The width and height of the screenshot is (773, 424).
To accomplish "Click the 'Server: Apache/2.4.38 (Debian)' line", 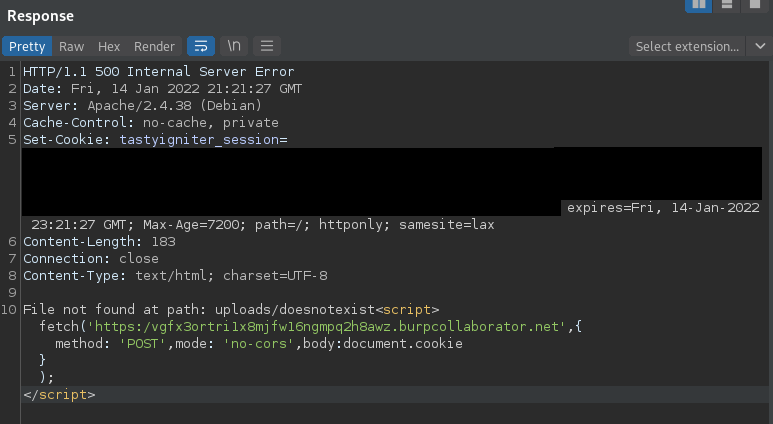I will tap(142, 106).
